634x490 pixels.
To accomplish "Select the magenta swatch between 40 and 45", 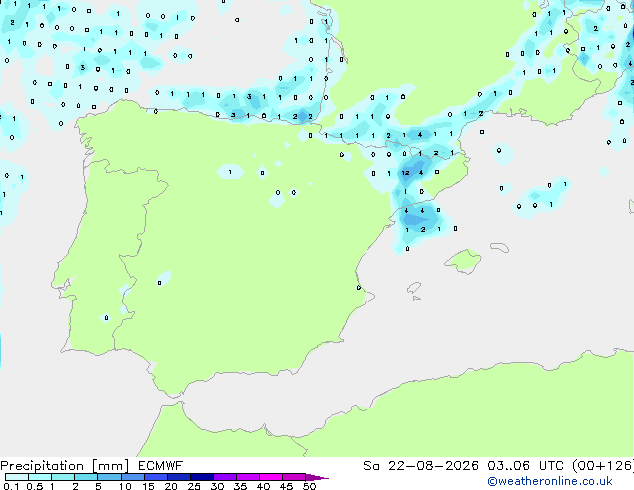I will tap(271, 477).
